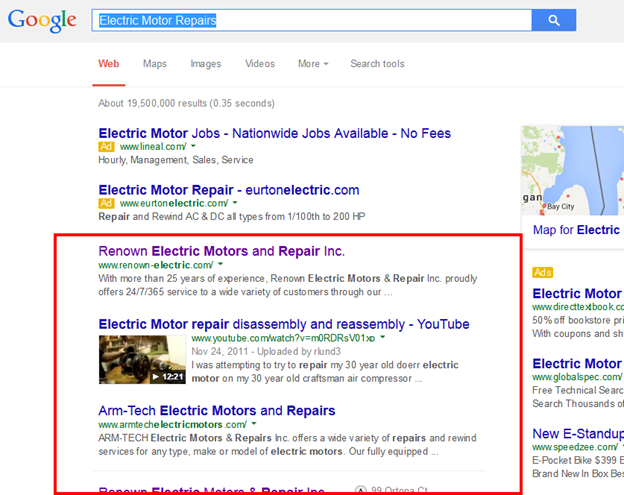This screenshot has height=495, width=624.
Task: Click the Ads label in right sidebar
Action: pos(543,273)
